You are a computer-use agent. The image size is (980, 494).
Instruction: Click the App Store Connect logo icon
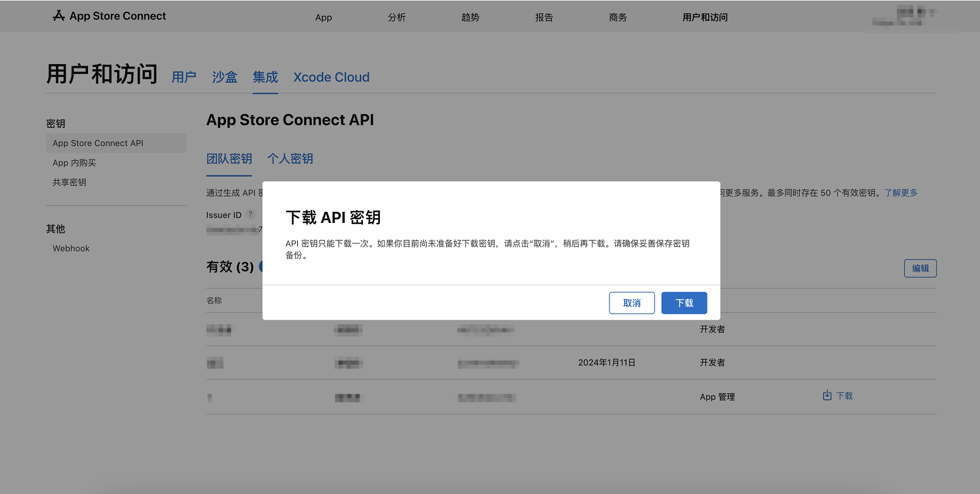click(x=59, y=16)
